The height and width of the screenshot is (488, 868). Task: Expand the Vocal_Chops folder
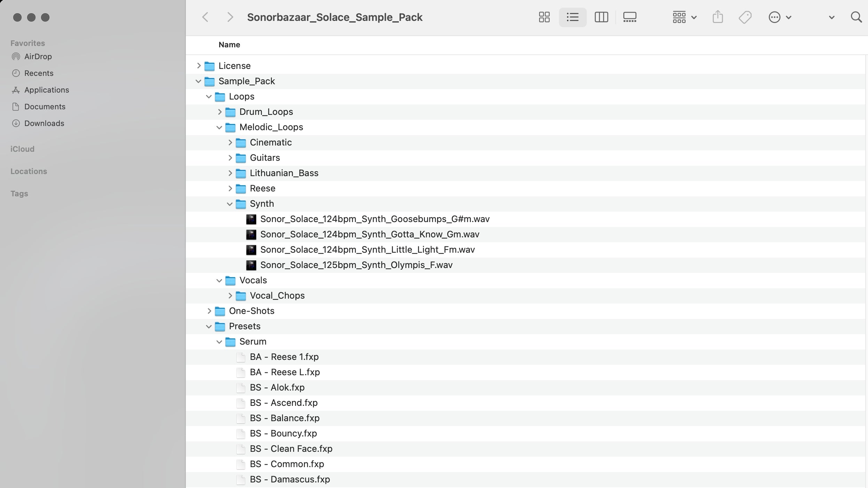pos(230,296)
